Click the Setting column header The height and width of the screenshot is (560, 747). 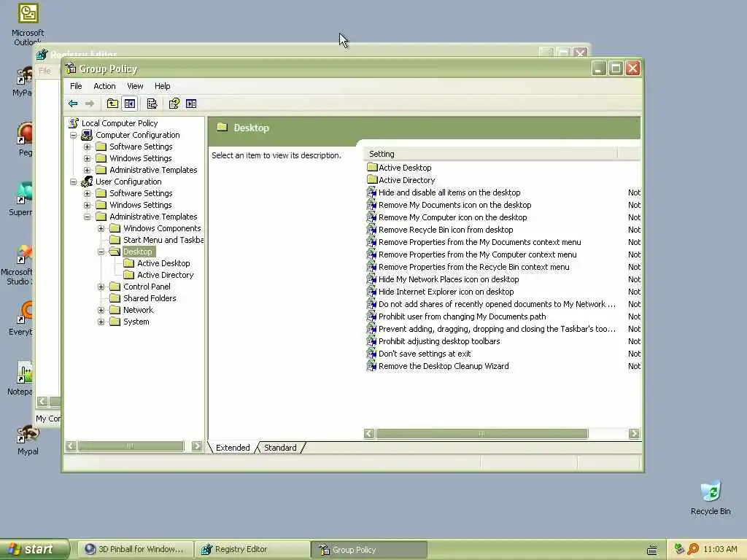click(x=491, y=154)
